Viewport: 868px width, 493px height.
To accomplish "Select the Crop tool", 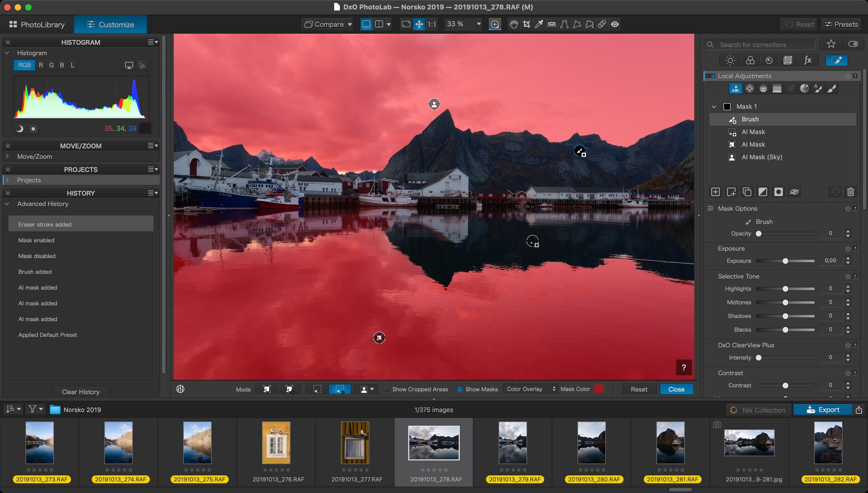I will pyautogui.click(x=526, y=24).
